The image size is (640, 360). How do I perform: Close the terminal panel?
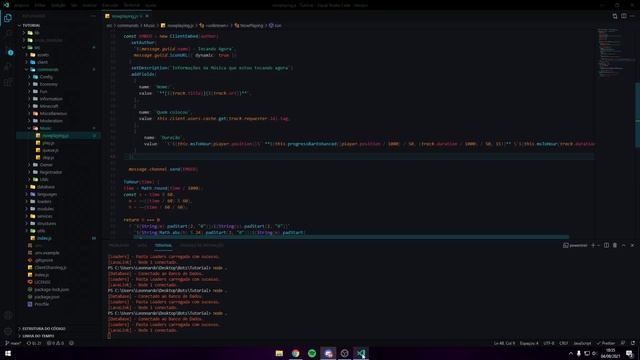coord(632,245)
